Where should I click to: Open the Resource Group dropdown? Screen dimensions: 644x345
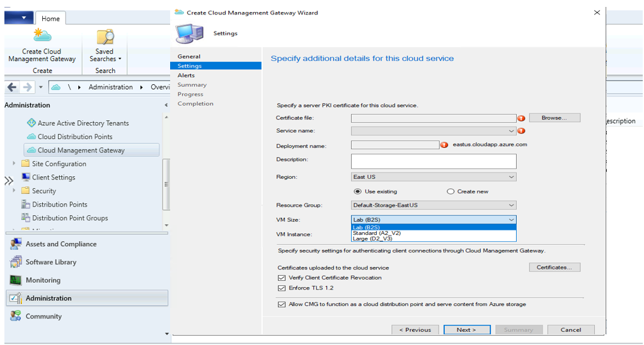tap(434, 205)
